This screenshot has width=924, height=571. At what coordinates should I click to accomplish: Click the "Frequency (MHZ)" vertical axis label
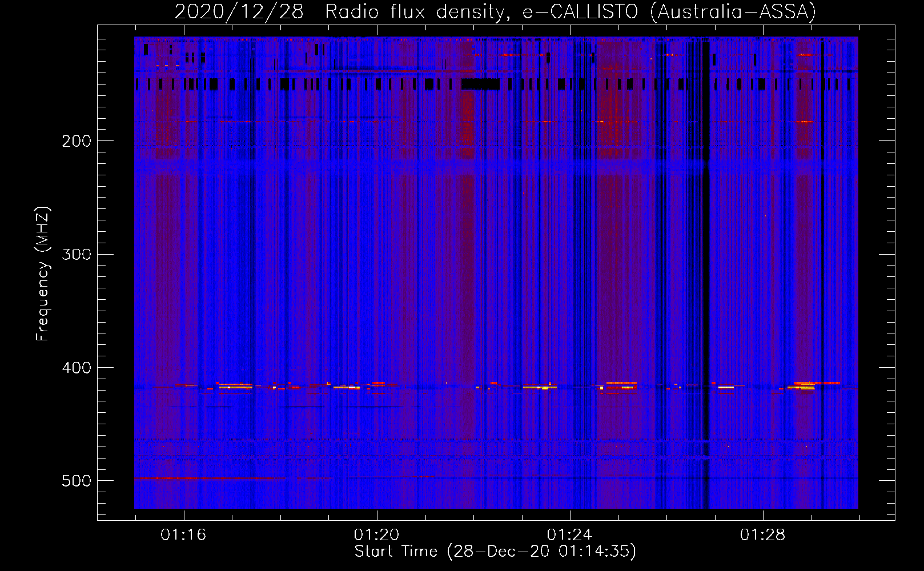(43, 274)
